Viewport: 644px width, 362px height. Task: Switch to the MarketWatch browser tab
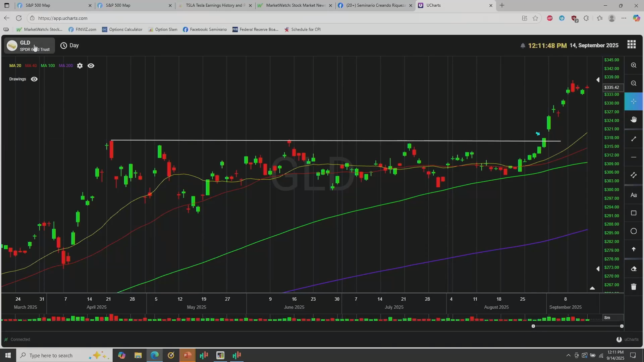pos(295,5)
